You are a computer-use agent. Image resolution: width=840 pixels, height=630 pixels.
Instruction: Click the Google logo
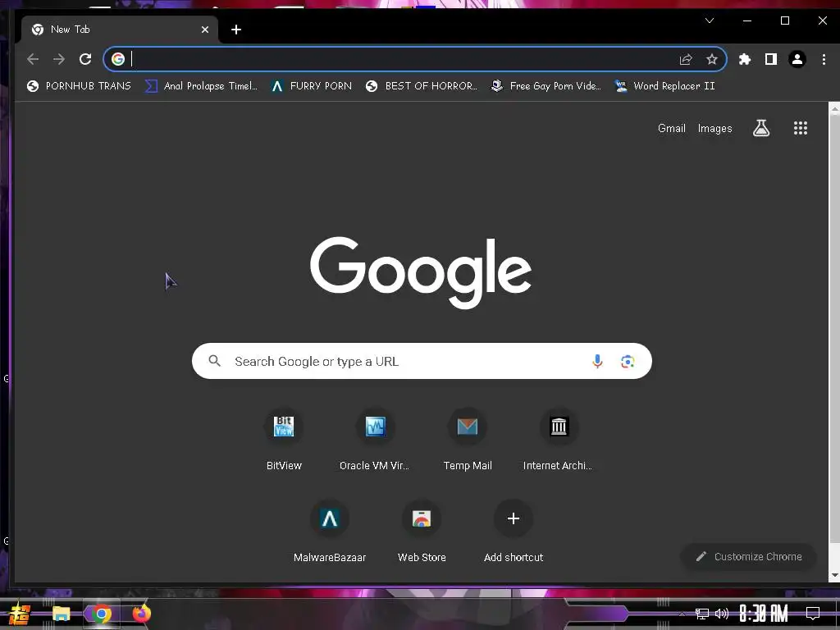pyautogui.click(x=421, y=272)
